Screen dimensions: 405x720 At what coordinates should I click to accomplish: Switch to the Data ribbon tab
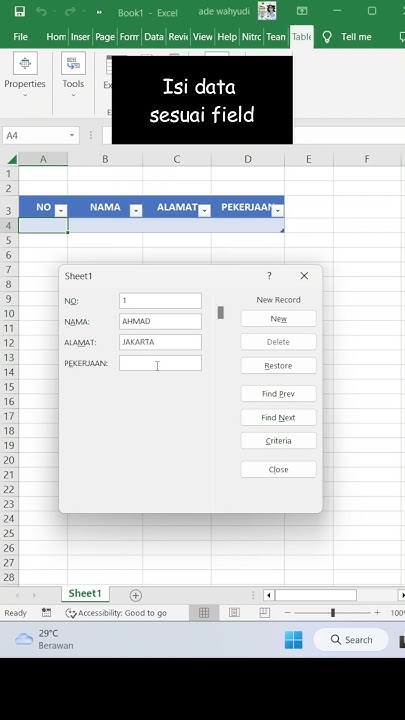(154, 37)
